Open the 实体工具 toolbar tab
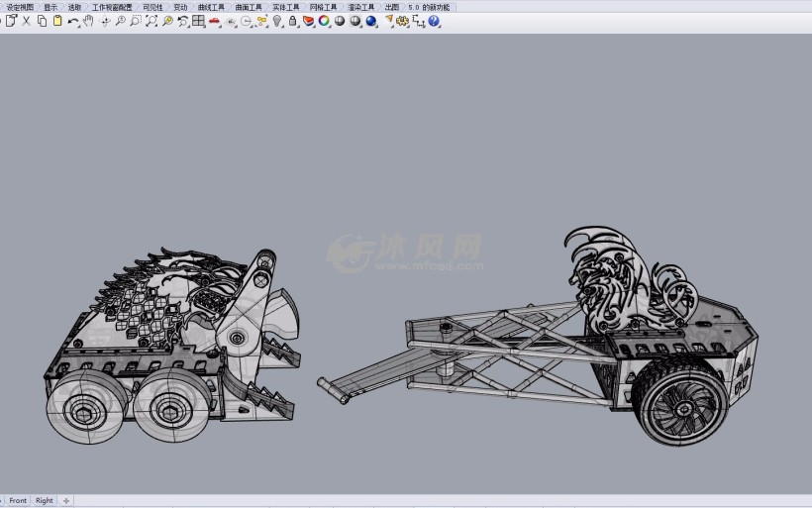This screenshot has height=508, width=812. tap(286, 7)
